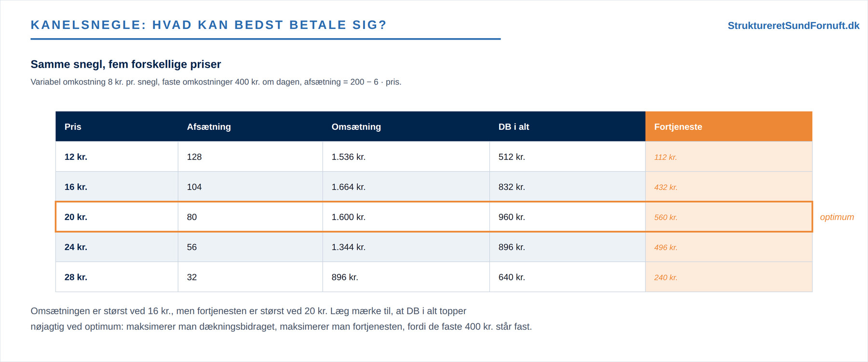Click the optimum label beside the table
The width and height of the screenshot is (868, 362).
click(x=837, y=217)
